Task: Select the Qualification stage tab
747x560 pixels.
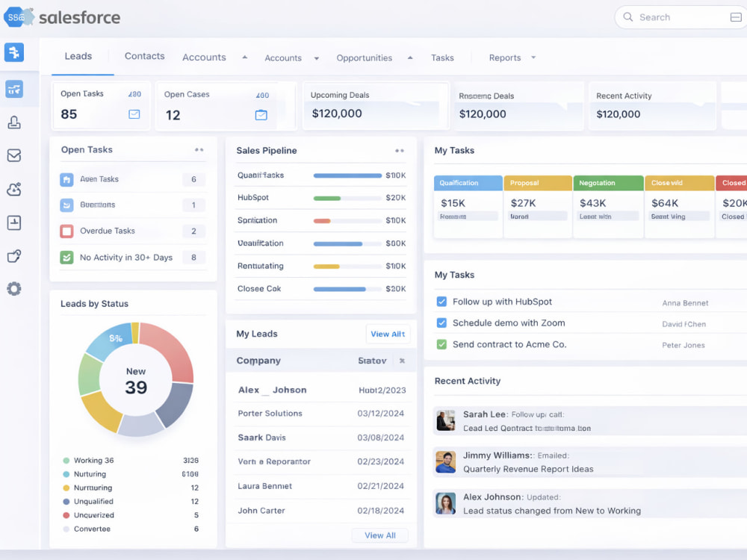Action: pyautogui.click(x=468, y=183)
